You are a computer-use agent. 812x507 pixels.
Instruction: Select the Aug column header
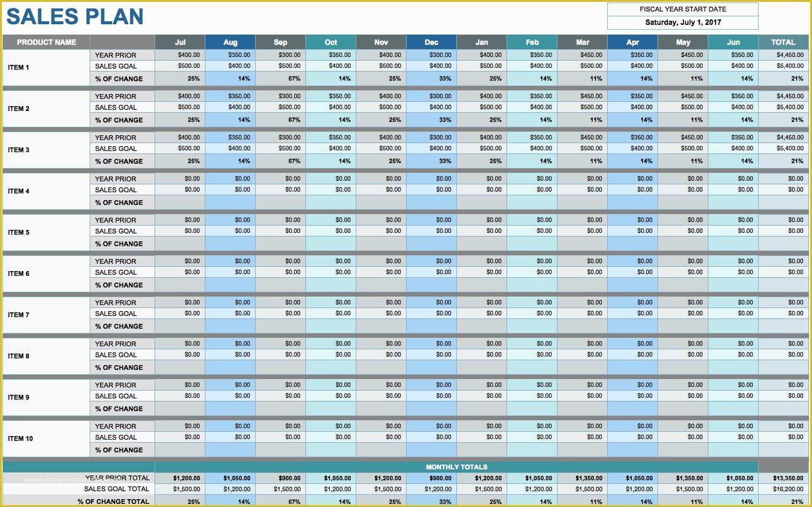pyautogui.click(x=230, y=42)
